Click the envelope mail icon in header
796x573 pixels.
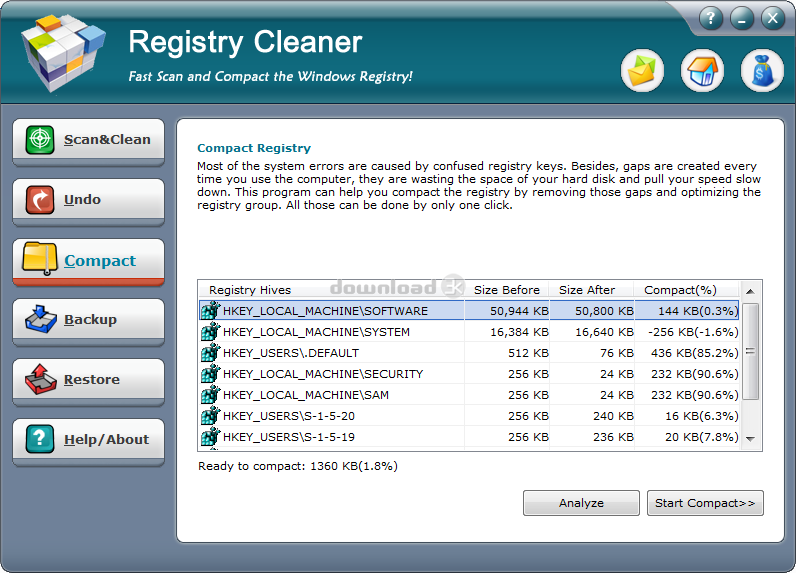[642, 71]
